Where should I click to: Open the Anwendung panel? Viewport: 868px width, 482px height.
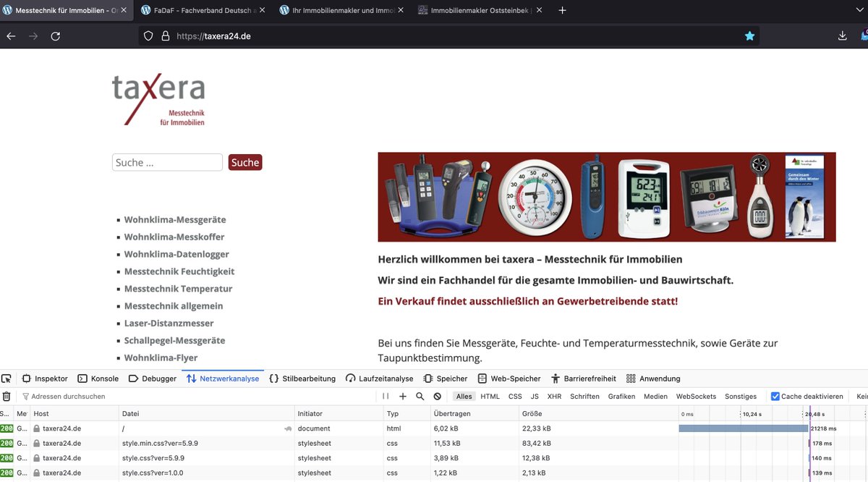pos(653,379)
